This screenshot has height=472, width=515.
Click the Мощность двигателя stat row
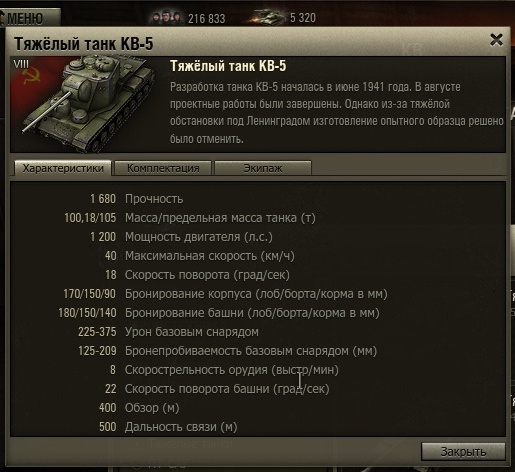(x=181, y=237)
